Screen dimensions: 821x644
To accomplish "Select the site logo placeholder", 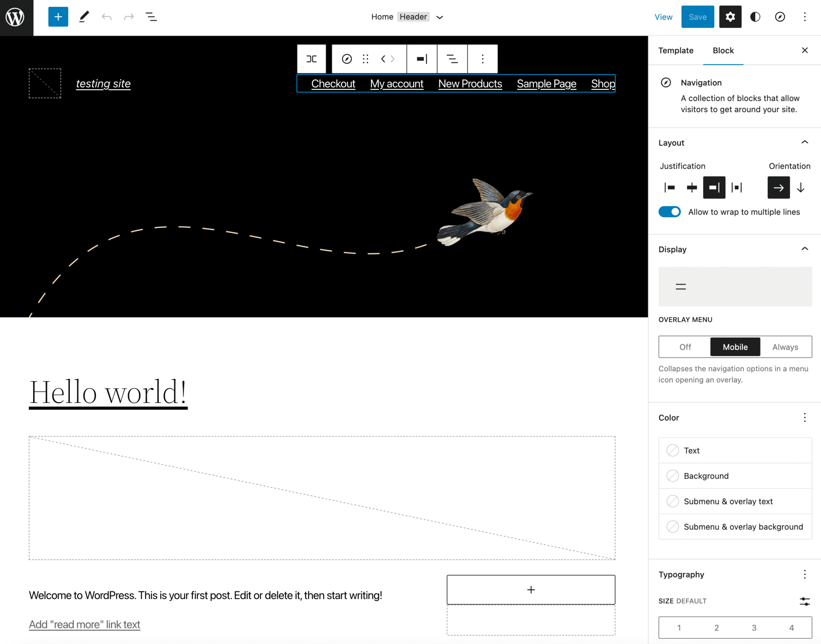I will coord(45,83).
